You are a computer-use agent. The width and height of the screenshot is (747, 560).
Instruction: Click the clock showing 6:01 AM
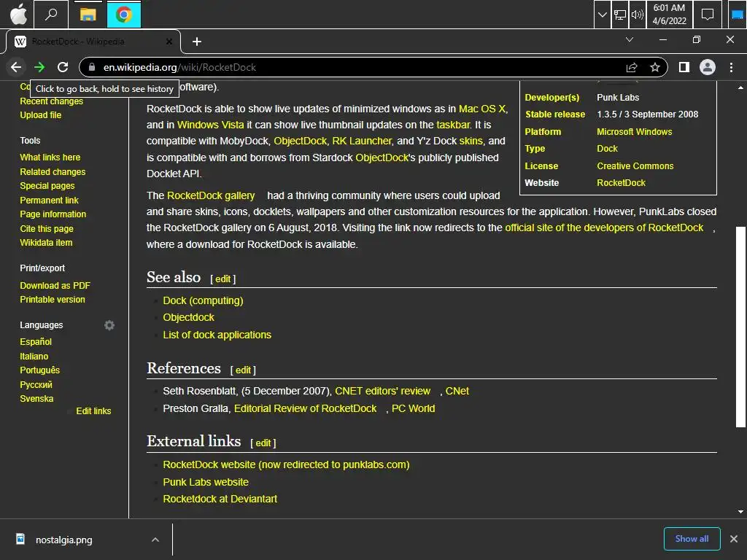pos(669,15)
